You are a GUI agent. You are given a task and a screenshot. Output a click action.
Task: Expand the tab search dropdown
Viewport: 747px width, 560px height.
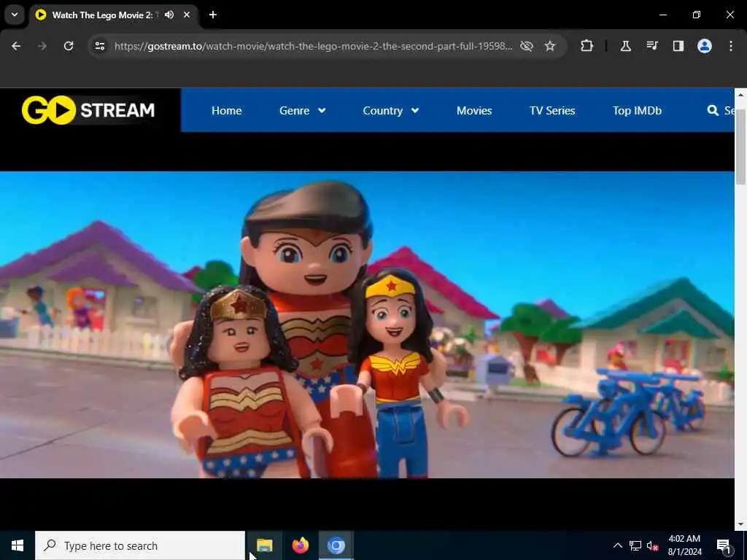click(x=15, y=15)
